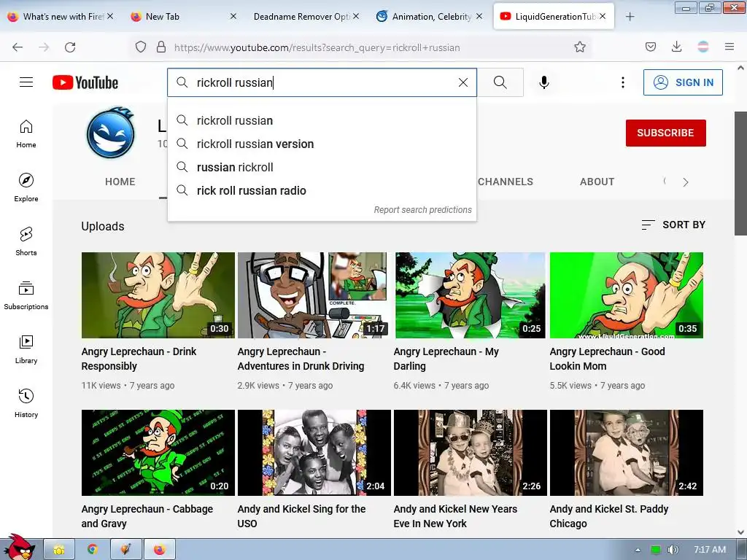Viewport: 747px width, 560px height.
Task: Clear the search box with the X
Action: (463, 82)
